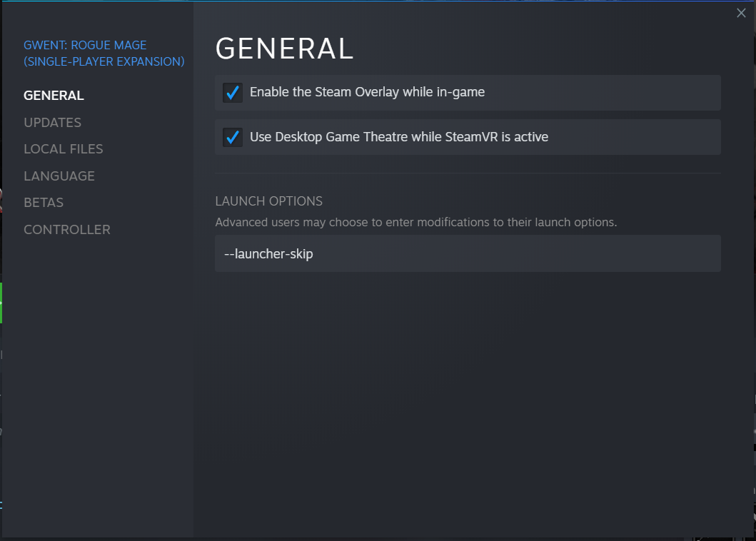Click the large GENERAL page heading
Image resolution: width=756 pixels, height=541 pixels.
coord(284,49)
